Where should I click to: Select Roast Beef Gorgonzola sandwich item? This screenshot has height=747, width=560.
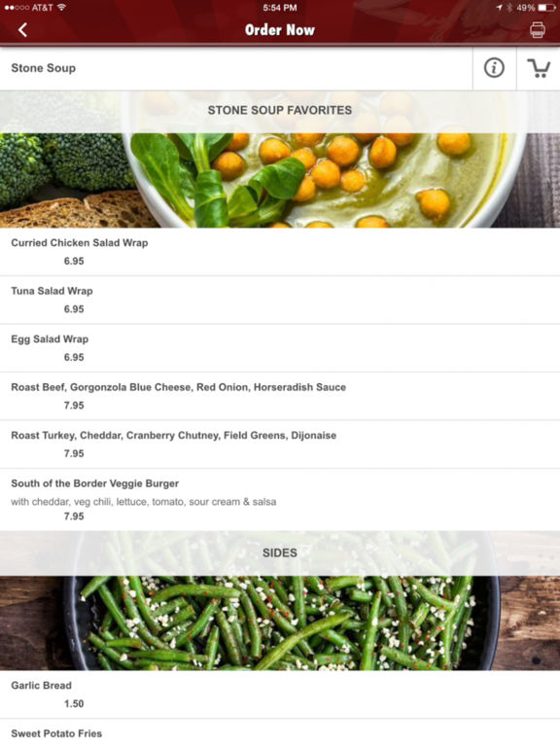click(x=280, y=397)
